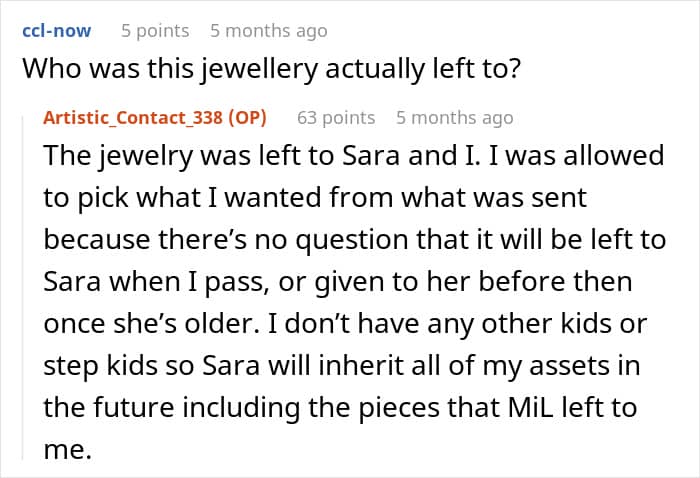Image resolution: width=700 pixels, height=478 pixels.
Task: Click the line starting "to pick what I wanted"
Action: click(x=314, y=198)
